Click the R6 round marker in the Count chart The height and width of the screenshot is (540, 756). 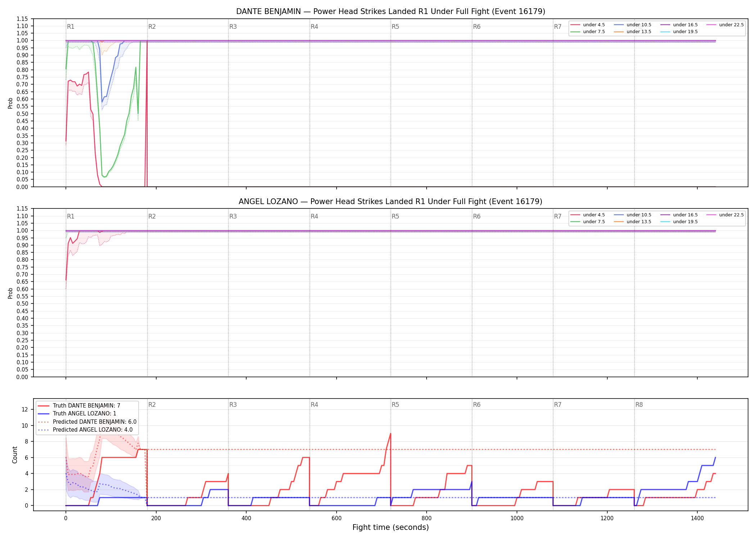[477, 405]
